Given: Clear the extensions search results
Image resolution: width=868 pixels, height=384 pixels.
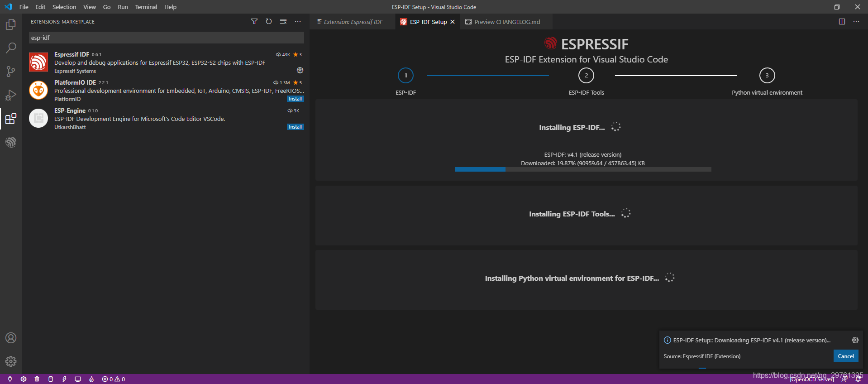Looking at the screenshot, I should (283, 21).
